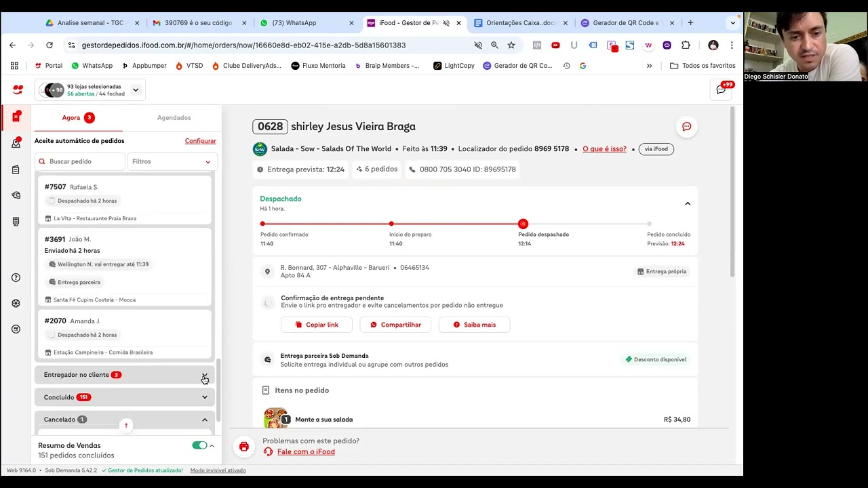Open order #7507 Rafaela S.

[x=125, y=201]
